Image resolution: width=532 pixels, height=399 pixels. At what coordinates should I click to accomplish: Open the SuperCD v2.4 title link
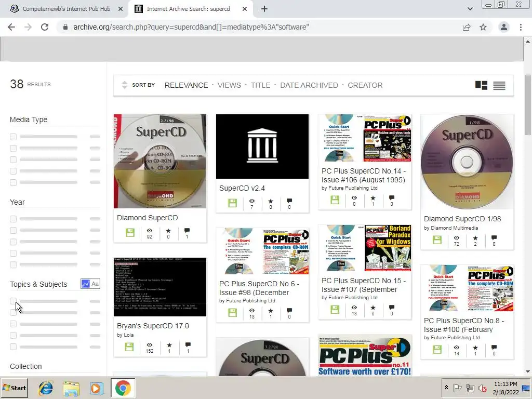tap(242, 188)
